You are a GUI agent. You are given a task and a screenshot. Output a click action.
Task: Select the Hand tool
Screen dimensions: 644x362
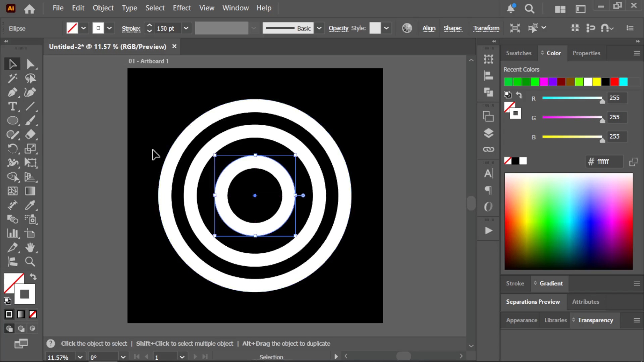click(30, 248)
